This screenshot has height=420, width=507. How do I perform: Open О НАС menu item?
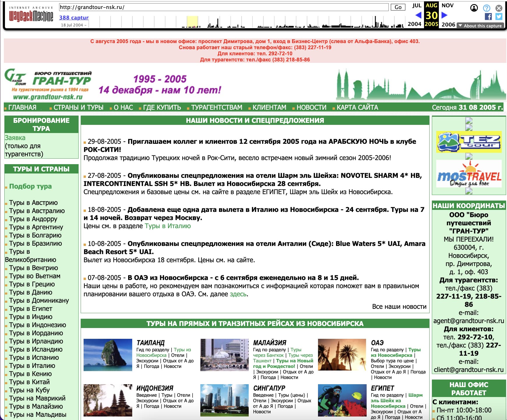[123, 107]
